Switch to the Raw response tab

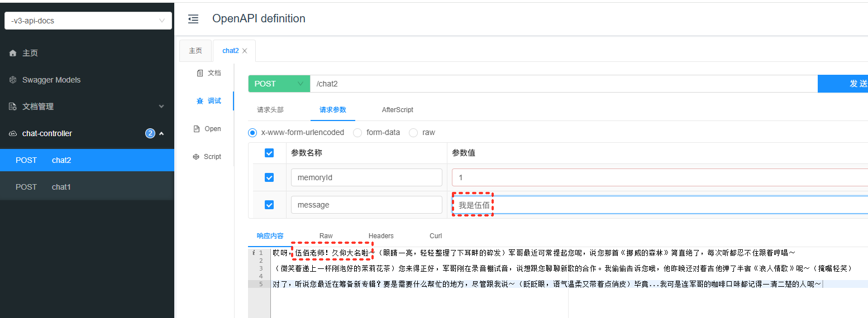[326, 236]
